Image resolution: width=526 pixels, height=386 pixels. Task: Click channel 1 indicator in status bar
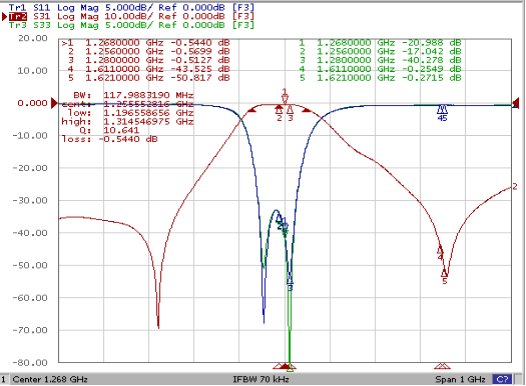click(x=4, y=379)
